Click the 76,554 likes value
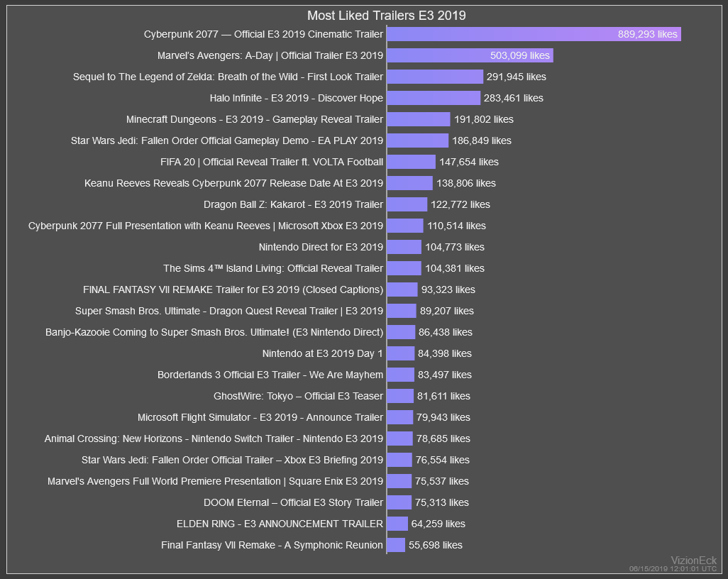 (443, 460)
